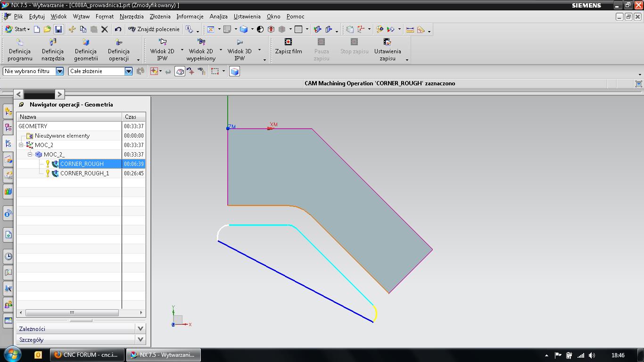The height and width of the screenshot is (362, 644).
Task: Open the Analiza menu
Action: [218, 16]
